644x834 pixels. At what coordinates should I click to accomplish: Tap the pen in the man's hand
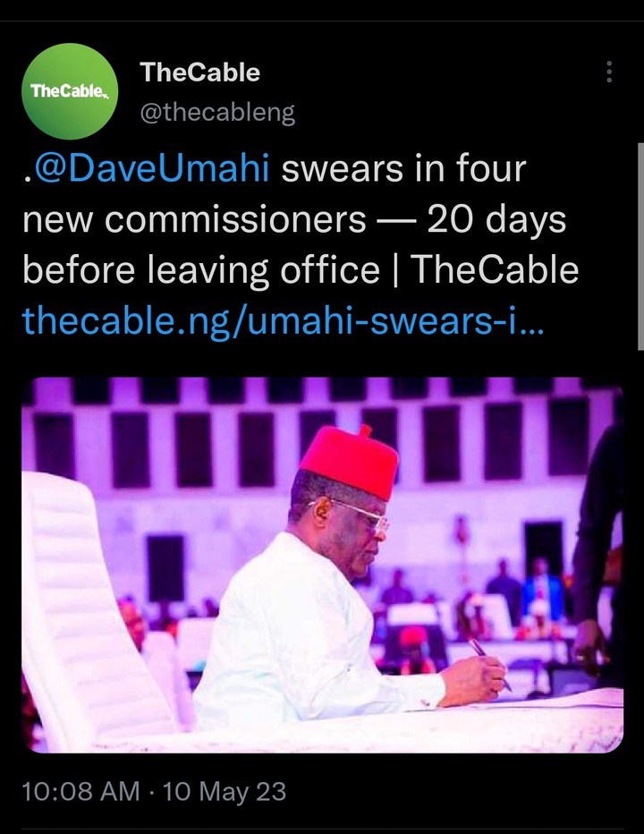489,664
